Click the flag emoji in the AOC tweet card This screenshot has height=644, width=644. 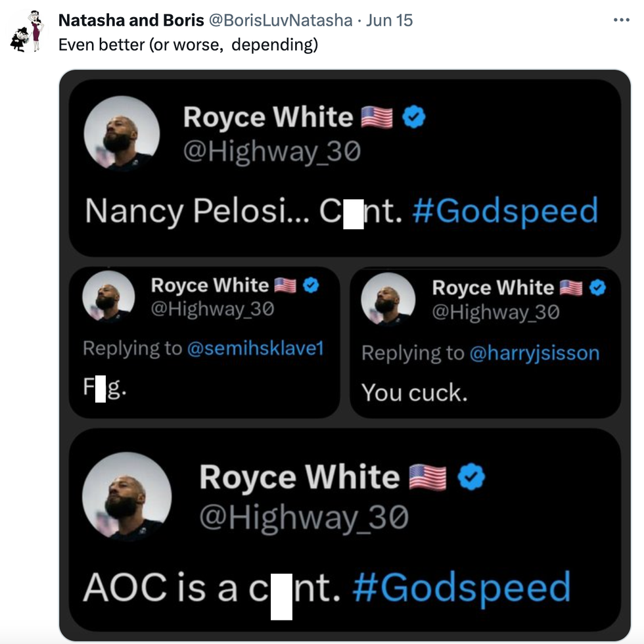(x=428, y=478)
